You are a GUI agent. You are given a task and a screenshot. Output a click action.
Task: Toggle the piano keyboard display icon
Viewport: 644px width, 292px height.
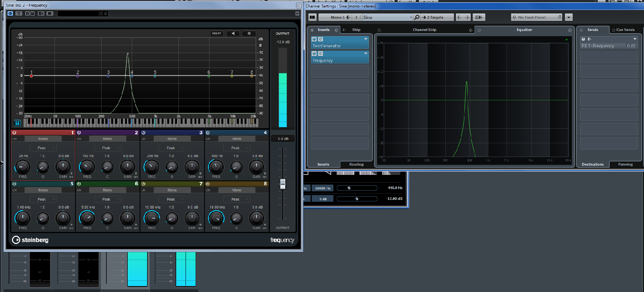click(17, 123)
